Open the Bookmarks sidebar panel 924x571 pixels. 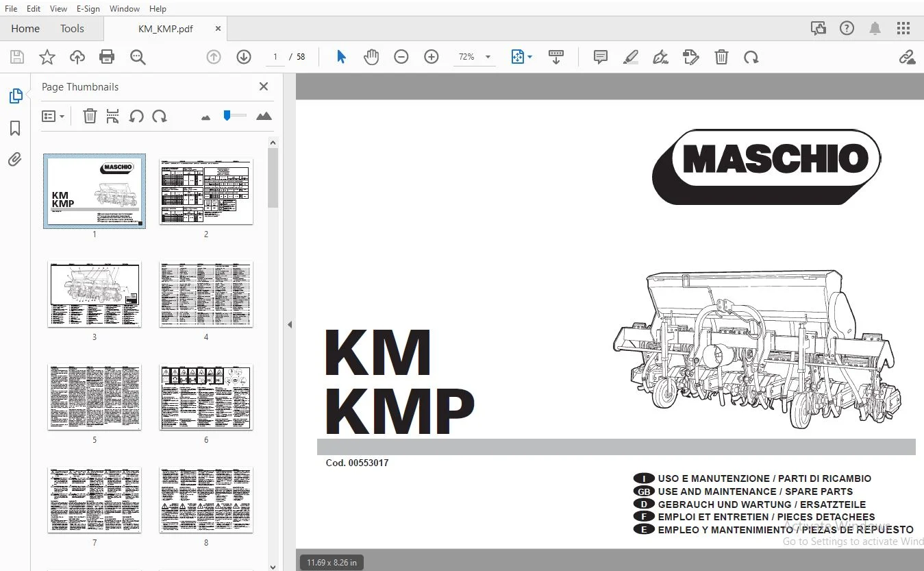(x=15, y=128)
